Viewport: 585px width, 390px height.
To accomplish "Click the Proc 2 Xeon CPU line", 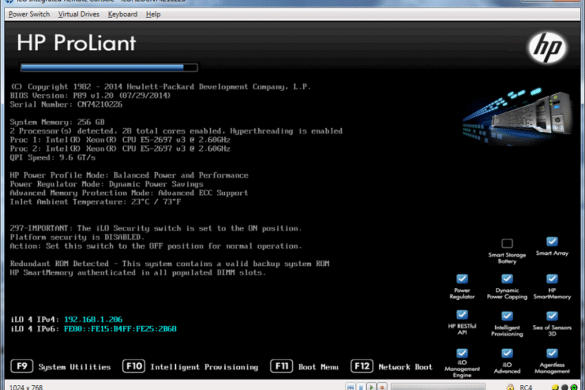I will tap(120, 149).
